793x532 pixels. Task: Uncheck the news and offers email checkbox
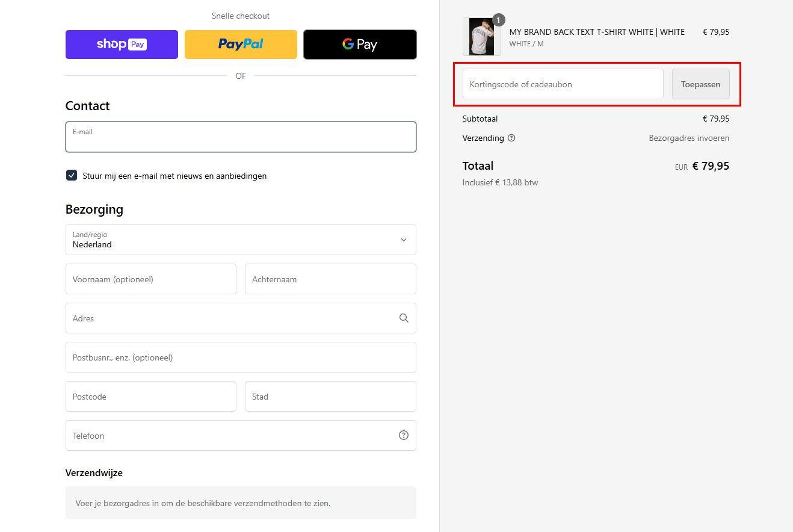point(72,176)
